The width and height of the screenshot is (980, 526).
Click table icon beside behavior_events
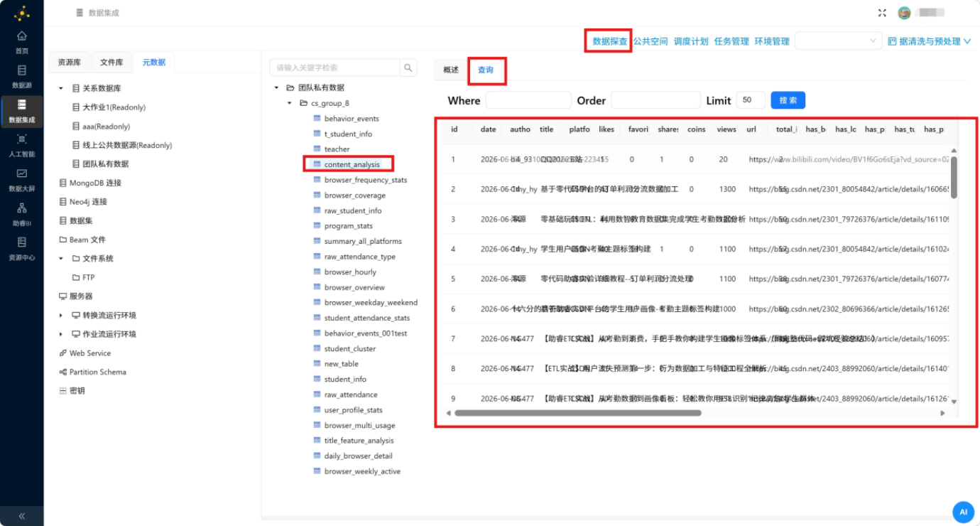click(x=317, y=119)
